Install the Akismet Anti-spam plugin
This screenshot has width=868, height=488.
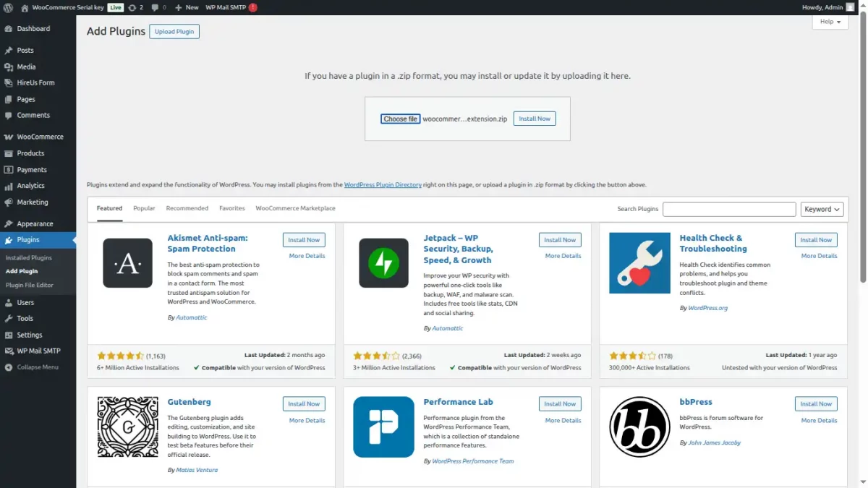click(x=304, y=240)
